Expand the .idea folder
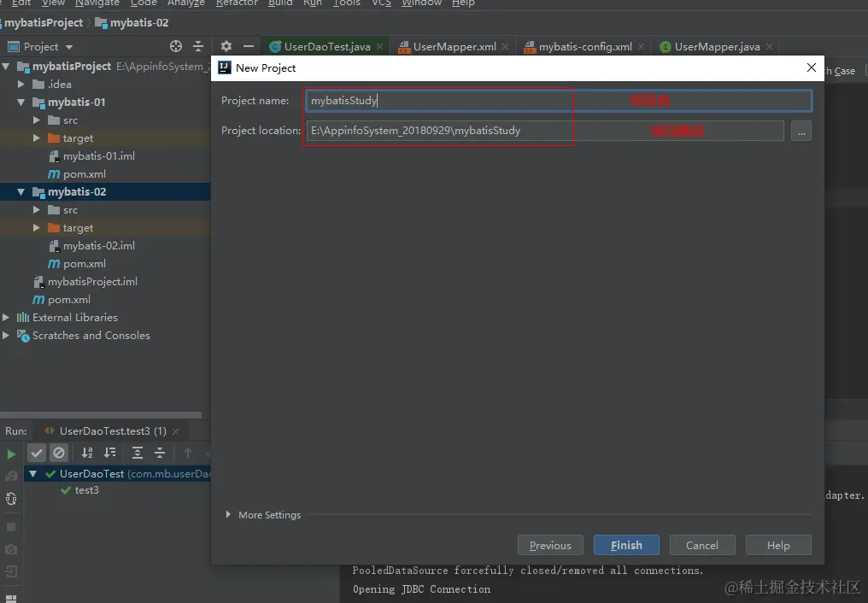The height and width of the screenshot is (603, 868). 21,84
